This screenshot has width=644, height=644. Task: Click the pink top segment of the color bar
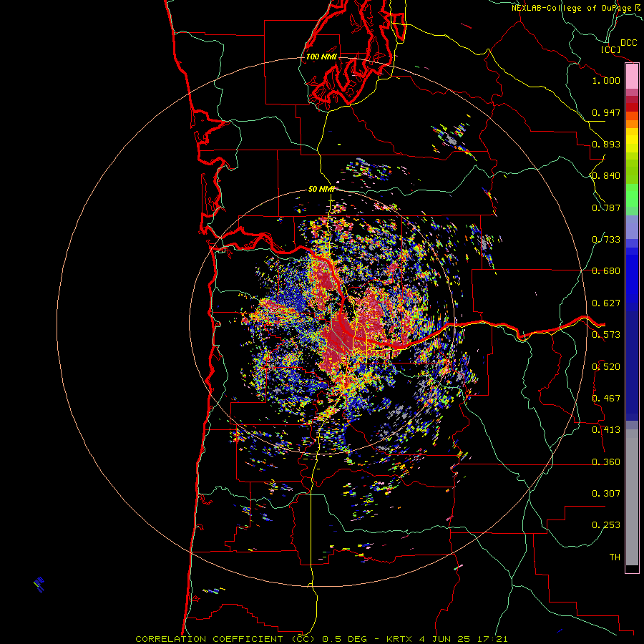[632, 77]
